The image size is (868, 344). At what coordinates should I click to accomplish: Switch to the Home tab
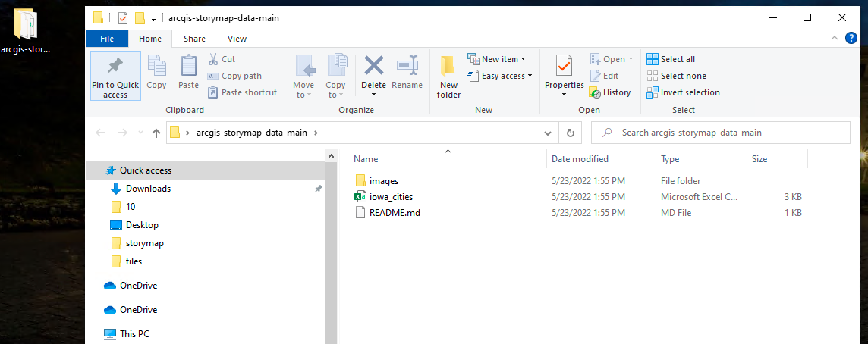coord(150,39)
